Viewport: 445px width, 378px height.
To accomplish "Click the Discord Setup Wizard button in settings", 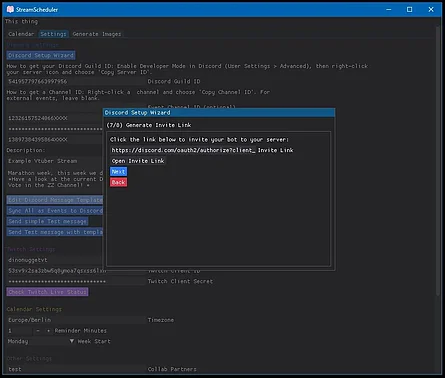I will click(x=41, y=55).
